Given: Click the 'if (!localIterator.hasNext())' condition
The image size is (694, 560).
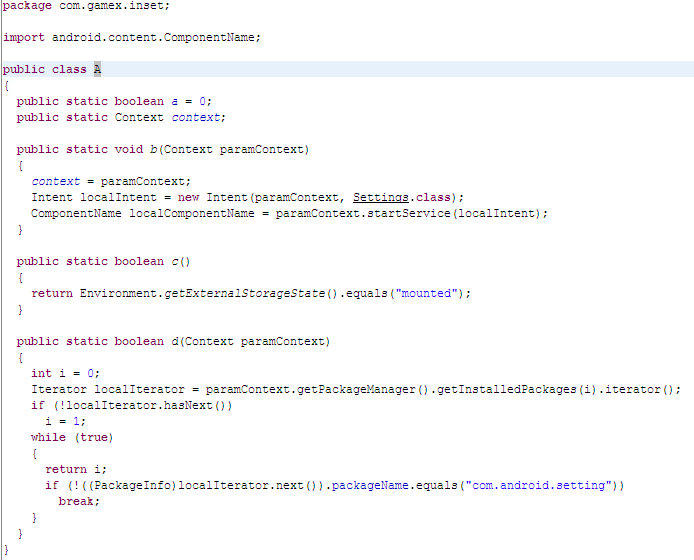Looking at the screenshot, I should tap(131, 406).
